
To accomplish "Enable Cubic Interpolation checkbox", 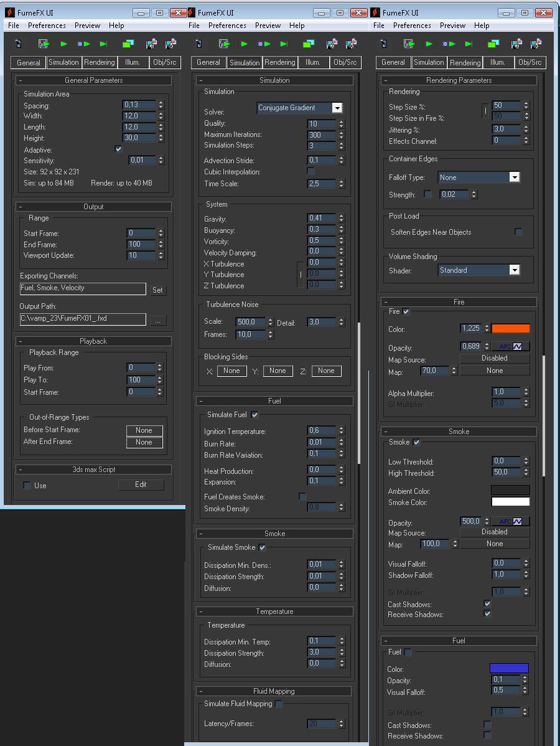I will click(x=310, y=171).
